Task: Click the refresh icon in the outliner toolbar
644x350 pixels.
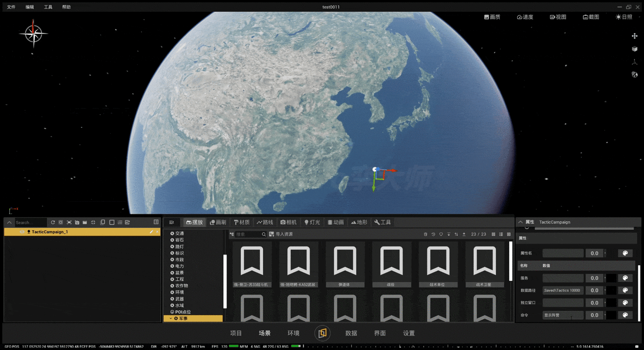Action: pyautogui.click(x=53, y=222)
